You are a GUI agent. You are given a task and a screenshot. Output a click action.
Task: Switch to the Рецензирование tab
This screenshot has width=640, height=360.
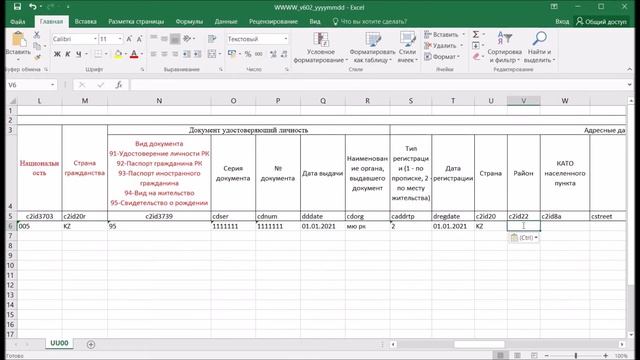(273, 22)
